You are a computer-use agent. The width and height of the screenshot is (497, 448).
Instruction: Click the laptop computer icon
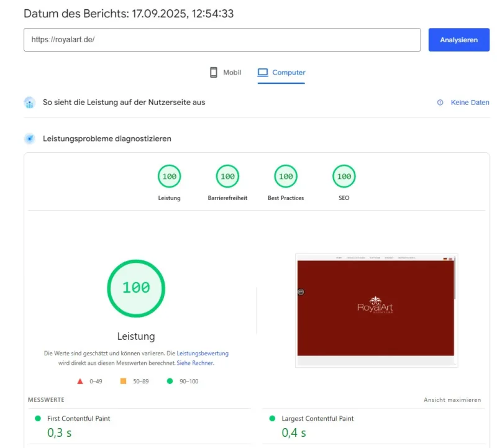coord(263,73)
